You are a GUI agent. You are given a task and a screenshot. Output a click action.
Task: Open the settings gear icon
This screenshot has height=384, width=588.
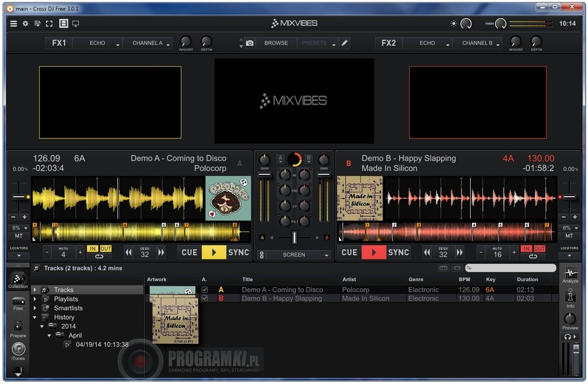(25, 23)
